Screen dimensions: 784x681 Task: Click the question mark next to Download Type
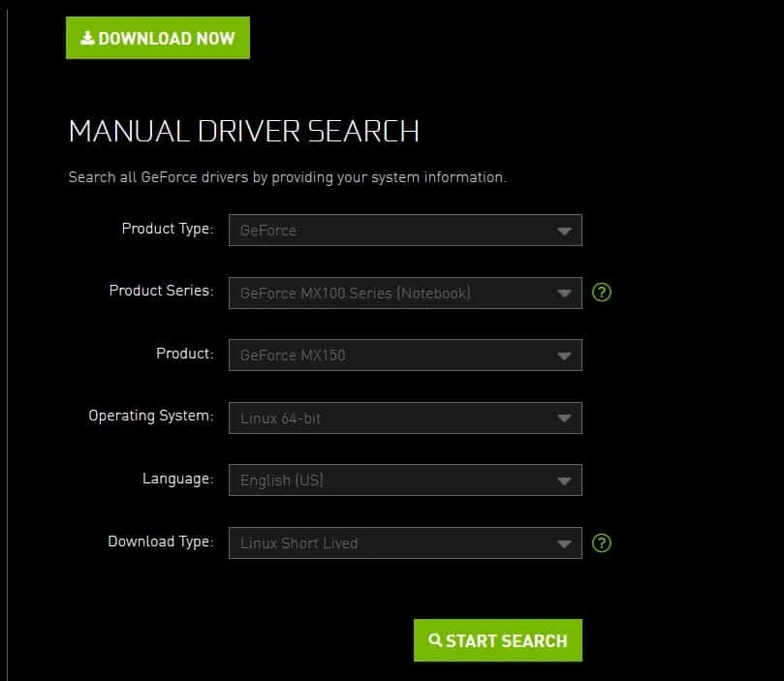click(x=601, y=542)
